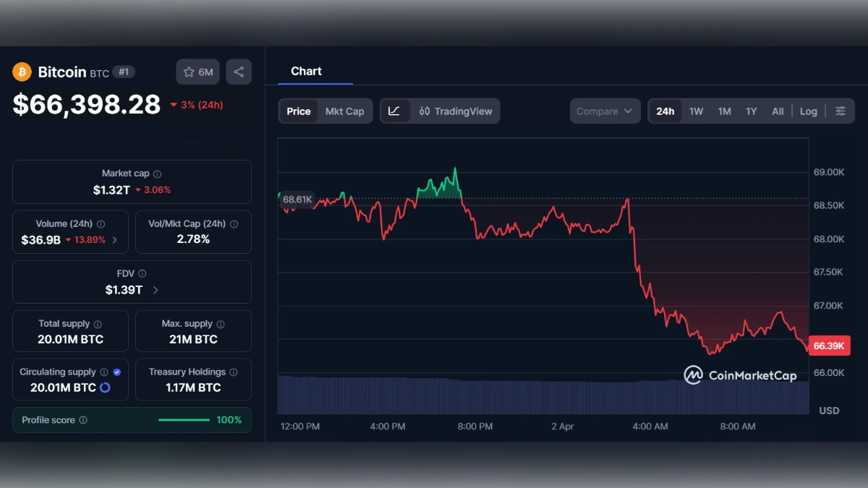
Task: Click the 66.39K price label on the axis
Action: [x=829, y=346]
